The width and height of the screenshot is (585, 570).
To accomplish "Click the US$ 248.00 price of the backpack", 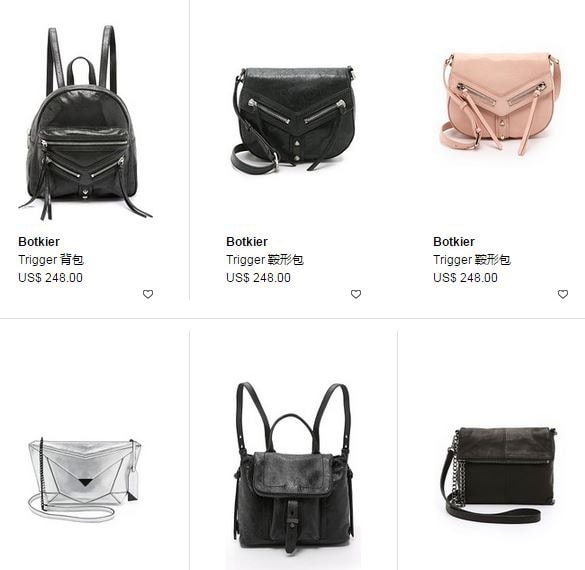I will [x=50, y=278].
